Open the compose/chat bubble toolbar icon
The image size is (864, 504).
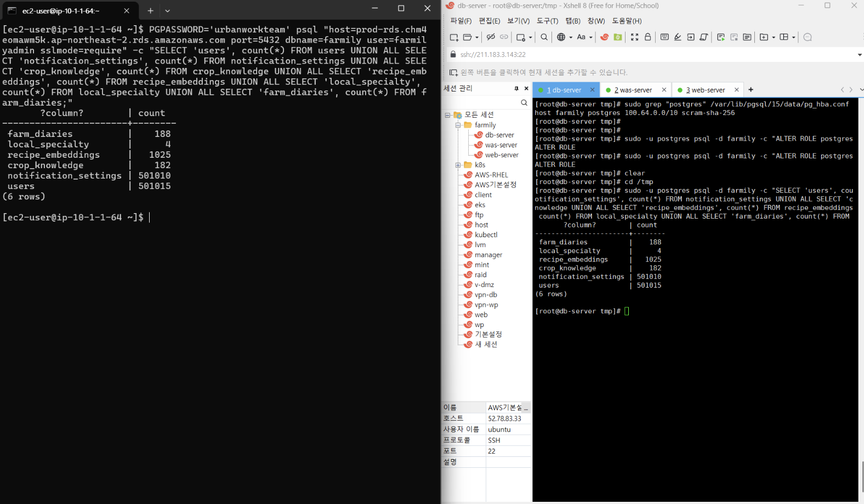[808, 37]
